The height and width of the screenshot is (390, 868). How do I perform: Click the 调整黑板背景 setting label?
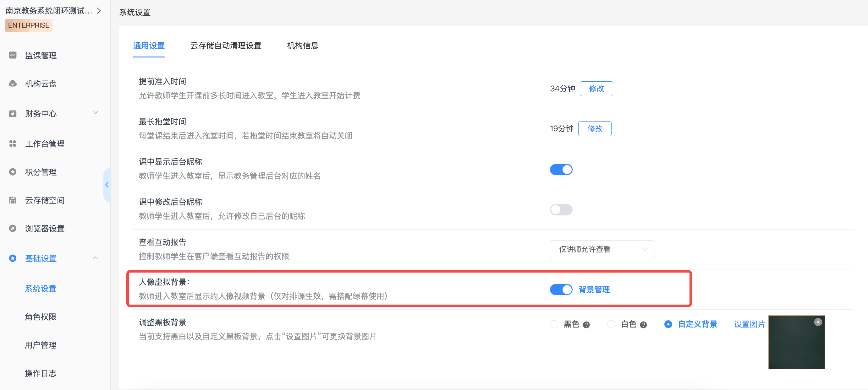[x=162, y=322]
